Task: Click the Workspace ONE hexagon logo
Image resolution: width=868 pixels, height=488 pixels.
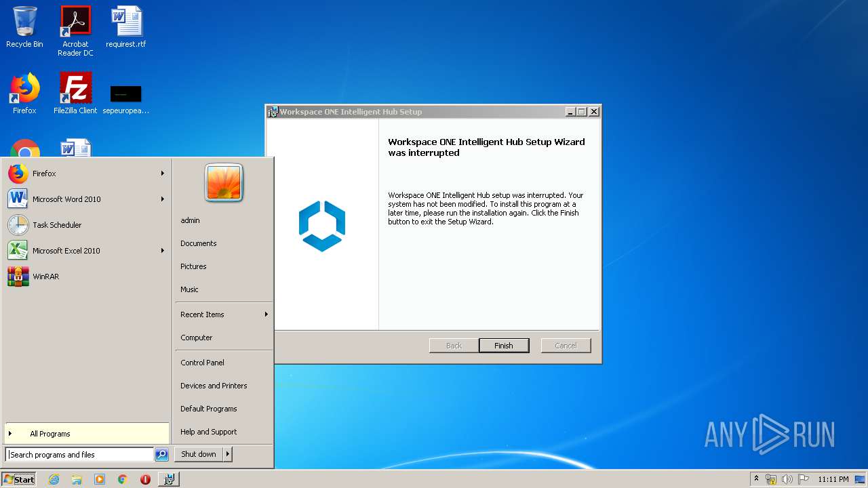Action: pyautogui.click(x=322, y=226)
